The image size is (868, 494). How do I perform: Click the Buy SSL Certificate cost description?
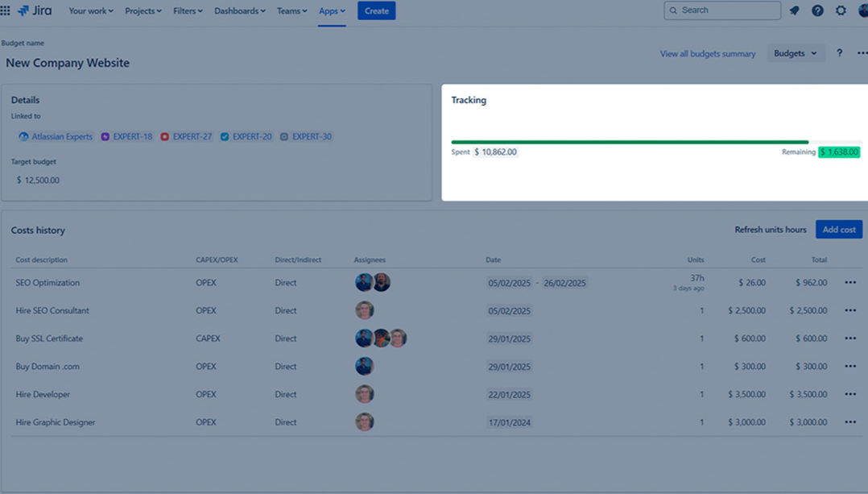pos(49,338)
